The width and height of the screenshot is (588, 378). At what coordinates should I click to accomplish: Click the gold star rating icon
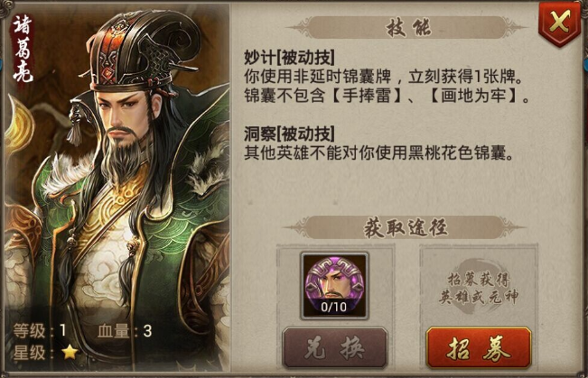pyautogui.click(x=70, y=352)
